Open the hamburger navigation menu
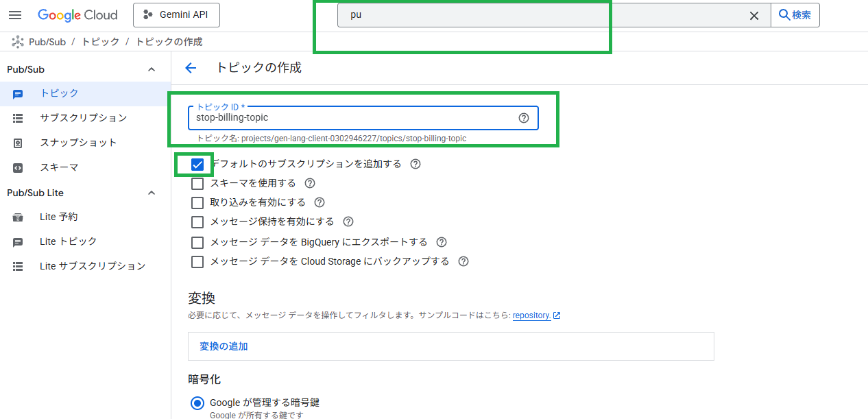The height and width of the screenshot is (419, 868). 15,15
